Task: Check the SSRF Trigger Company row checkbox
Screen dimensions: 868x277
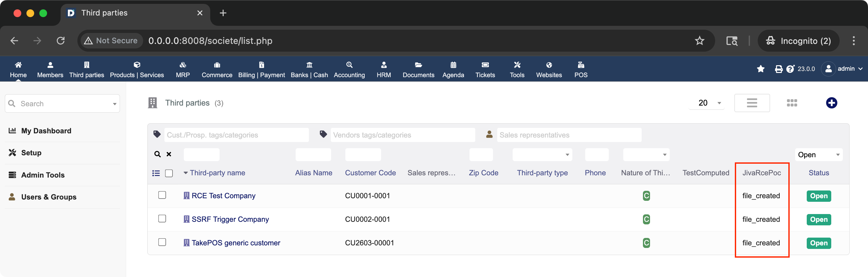Action: (x=162, y=219)
